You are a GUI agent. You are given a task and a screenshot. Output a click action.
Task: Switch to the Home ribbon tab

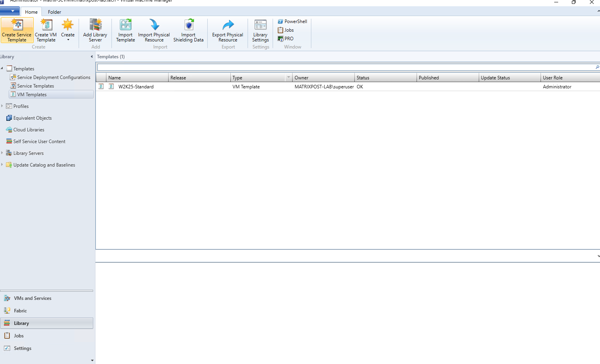coord(31,12)
